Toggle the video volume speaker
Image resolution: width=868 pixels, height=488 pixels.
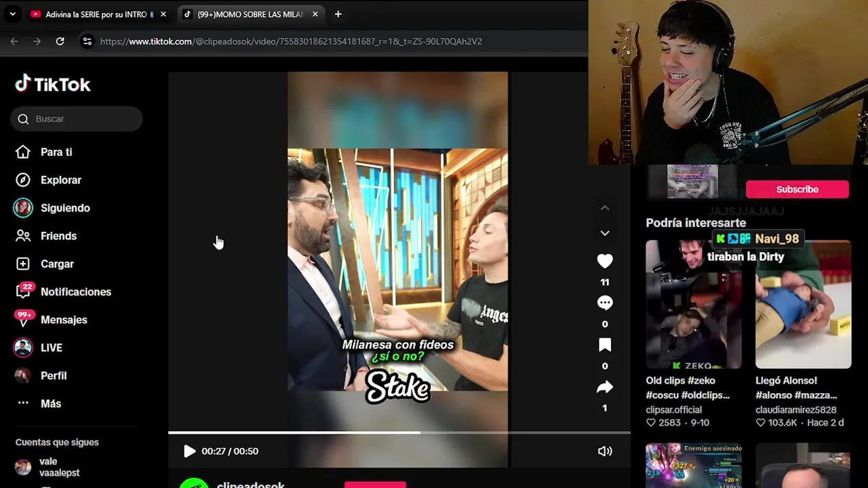pos(605,451)
